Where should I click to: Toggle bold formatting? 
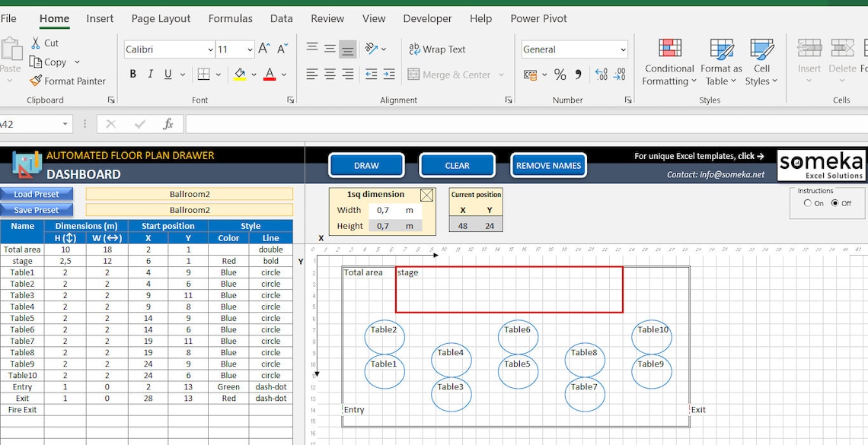(x=132, y=74)
